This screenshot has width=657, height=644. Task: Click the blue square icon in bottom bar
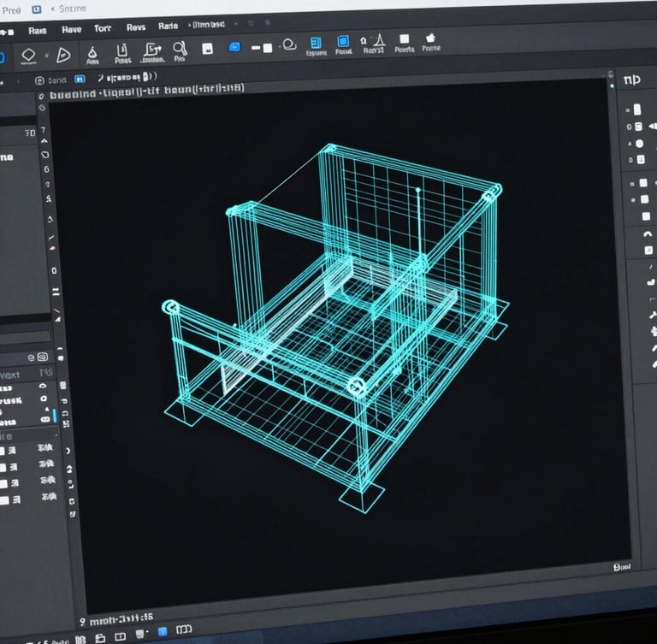pos(163,631)
